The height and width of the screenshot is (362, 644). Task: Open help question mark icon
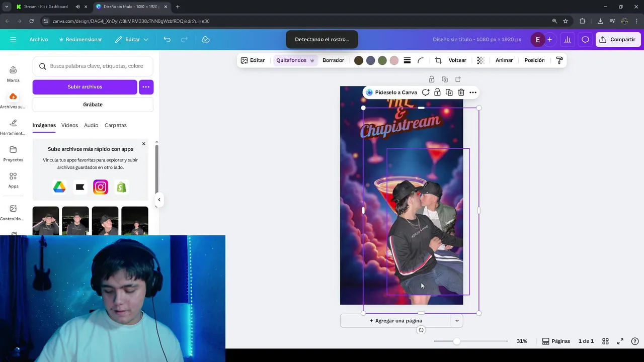tap(635, 341)
